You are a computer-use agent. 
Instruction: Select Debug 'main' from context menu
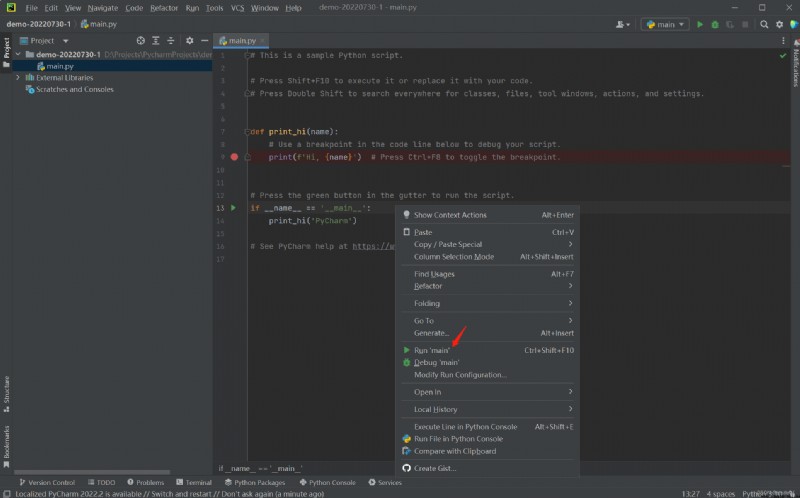click(487, 363)
